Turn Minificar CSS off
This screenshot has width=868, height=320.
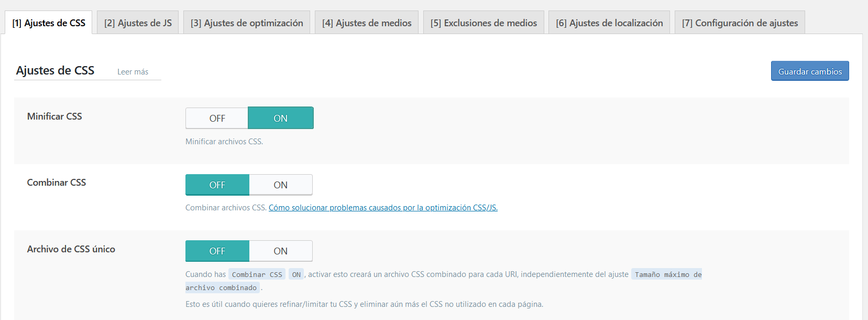click(x=217, y=119)
